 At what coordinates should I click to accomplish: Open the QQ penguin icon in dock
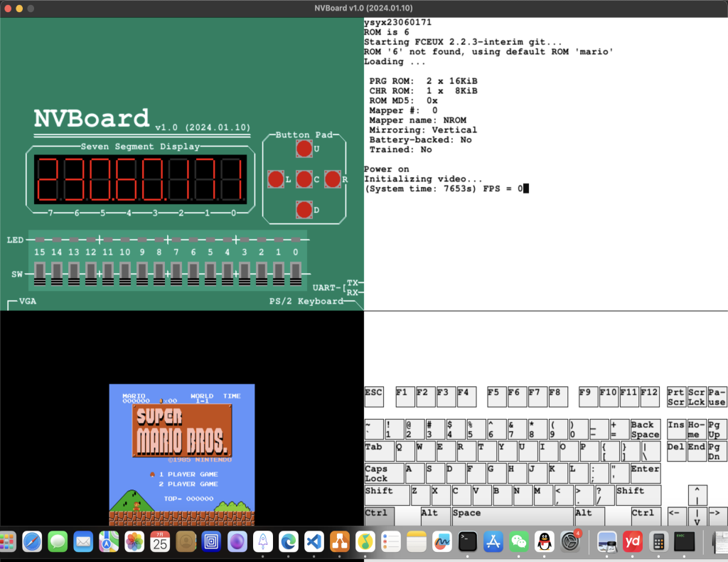[x=544, y=541]
